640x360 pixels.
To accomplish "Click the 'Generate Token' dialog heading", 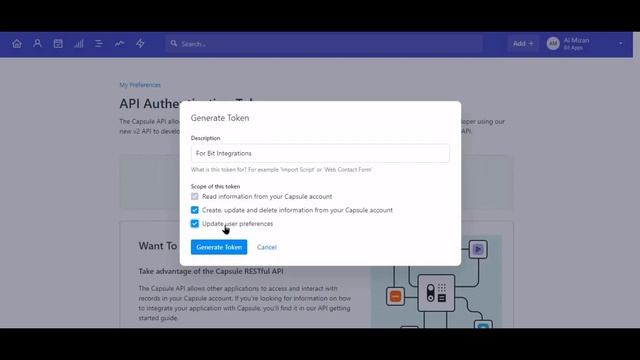I will pos(220,118).
